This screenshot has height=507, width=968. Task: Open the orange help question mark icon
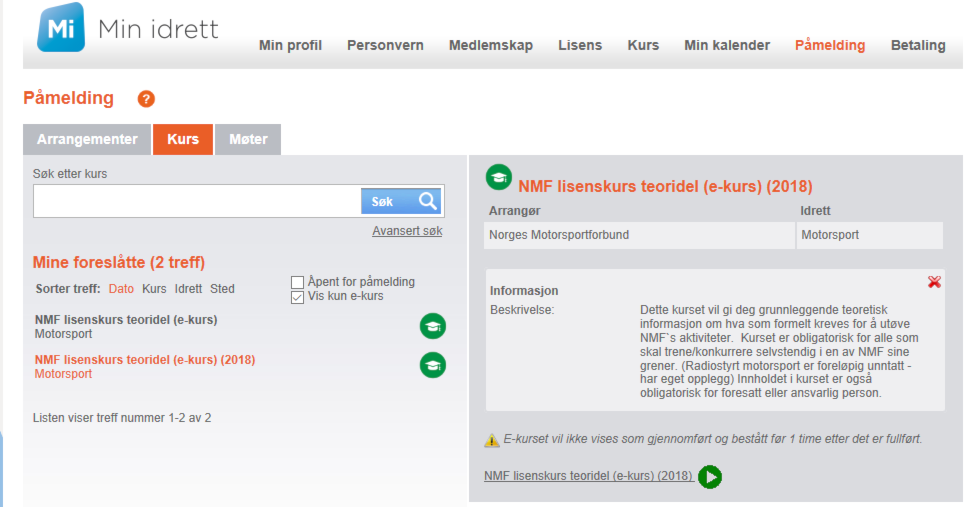146,99
